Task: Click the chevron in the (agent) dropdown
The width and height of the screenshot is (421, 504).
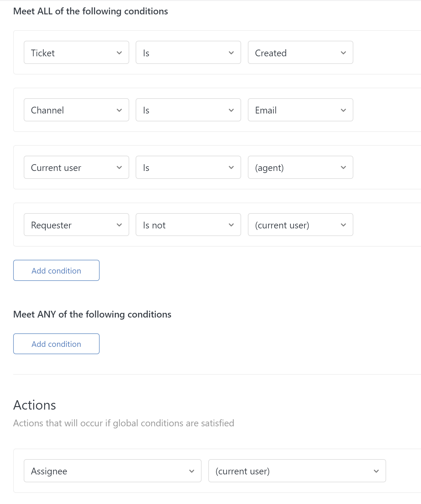Action: 343,167
